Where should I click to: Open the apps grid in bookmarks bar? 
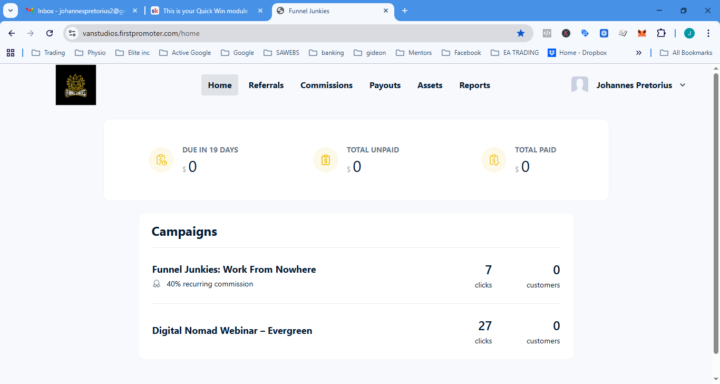[11, 53]
